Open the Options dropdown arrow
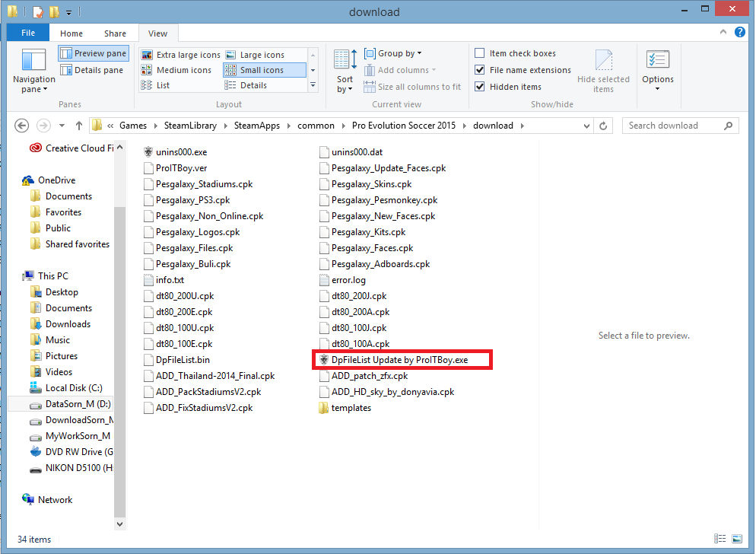 [658, 89]
